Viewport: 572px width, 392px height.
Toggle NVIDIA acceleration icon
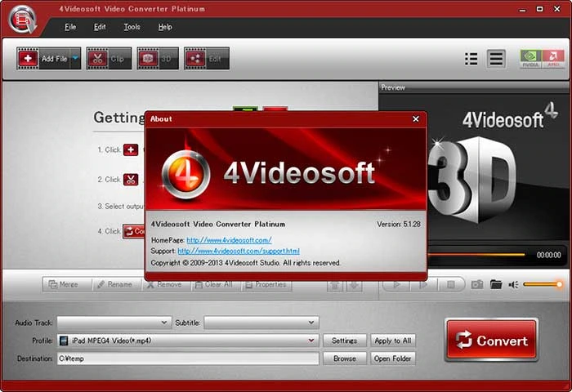531,59
